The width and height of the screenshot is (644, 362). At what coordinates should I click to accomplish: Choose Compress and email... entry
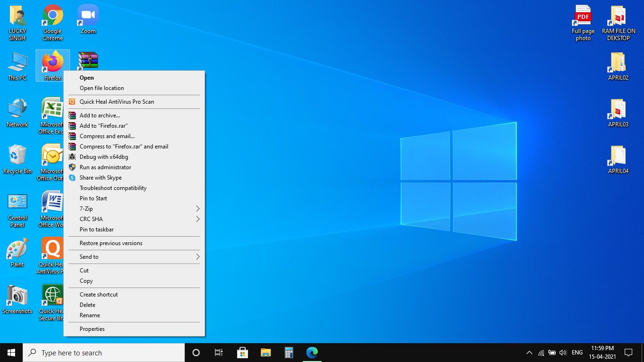pyautogui.click(x=134, y=136)
